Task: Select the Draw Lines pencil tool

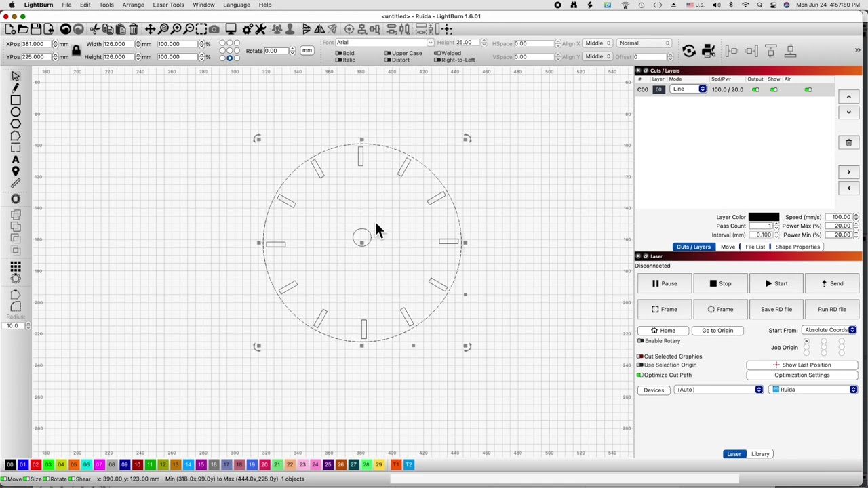Action: 16,88
